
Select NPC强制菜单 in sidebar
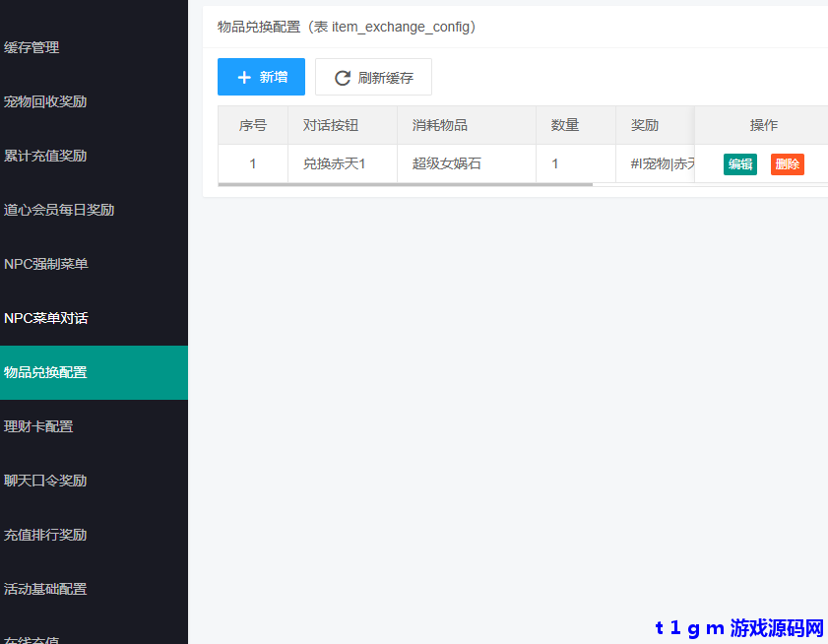[46, 264]
